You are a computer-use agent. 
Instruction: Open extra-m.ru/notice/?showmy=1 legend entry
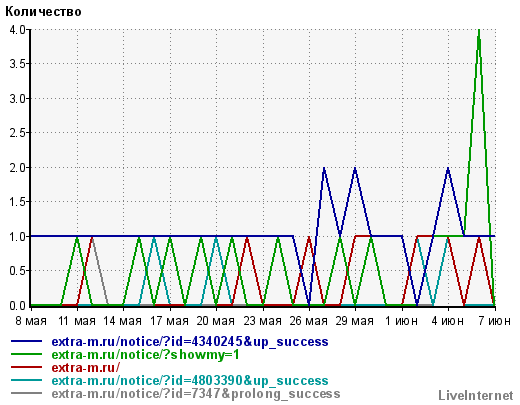[146, 355]
